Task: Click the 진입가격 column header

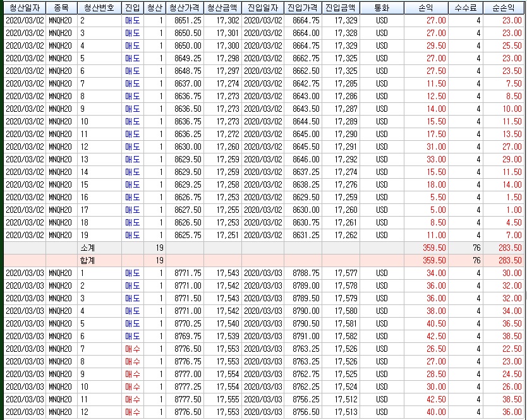Action: pyautogui.click(x=303, y=8)
